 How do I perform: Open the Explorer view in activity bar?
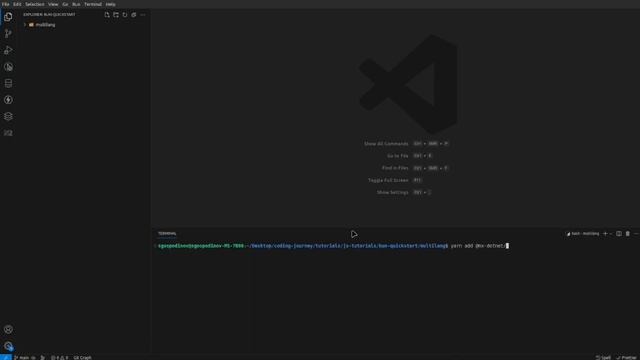(8, 17)
